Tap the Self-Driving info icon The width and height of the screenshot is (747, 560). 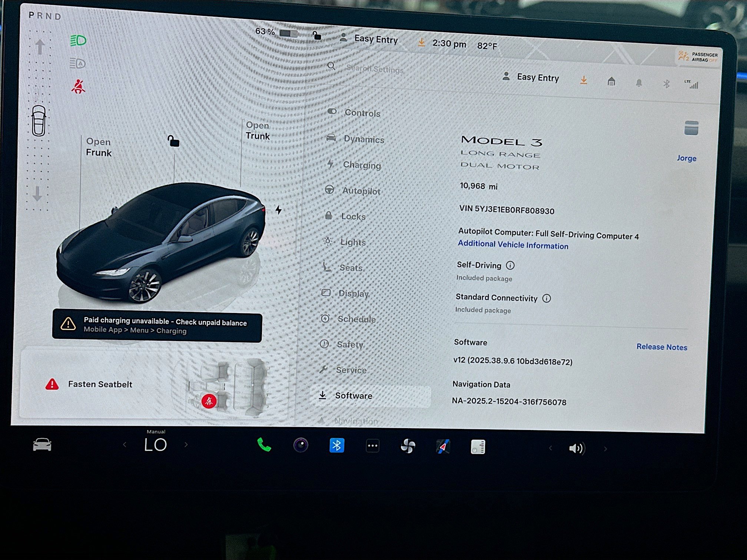tap(510, 265)
